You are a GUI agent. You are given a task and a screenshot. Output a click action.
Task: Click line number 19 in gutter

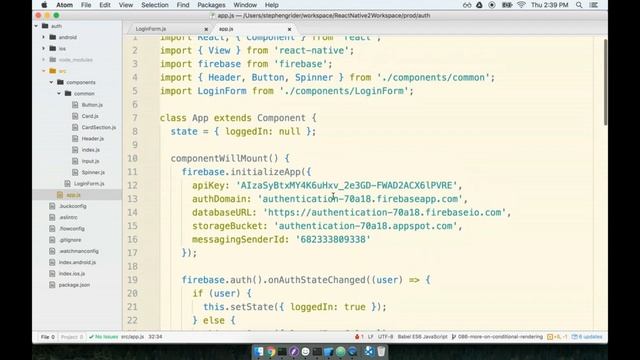(x=132, y=280)
